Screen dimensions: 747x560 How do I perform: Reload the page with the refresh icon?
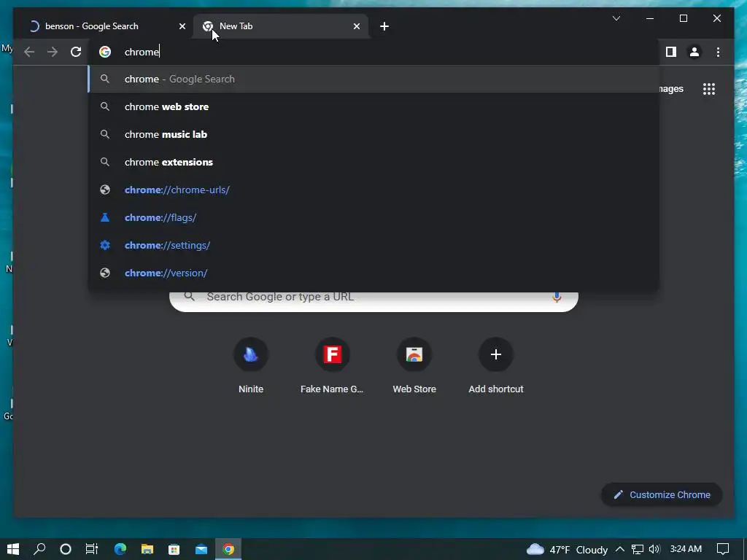click(76, 52)
